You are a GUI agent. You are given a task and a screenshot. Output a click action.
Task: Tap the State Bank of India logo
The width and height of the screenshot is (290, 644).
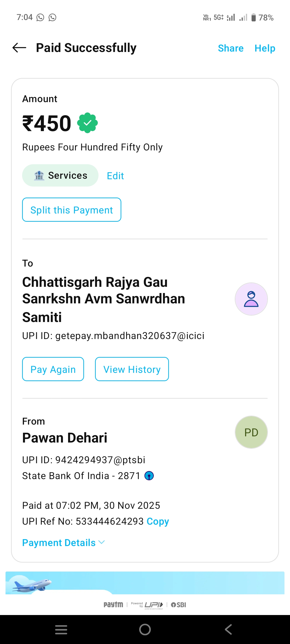(x=149, y=476)
